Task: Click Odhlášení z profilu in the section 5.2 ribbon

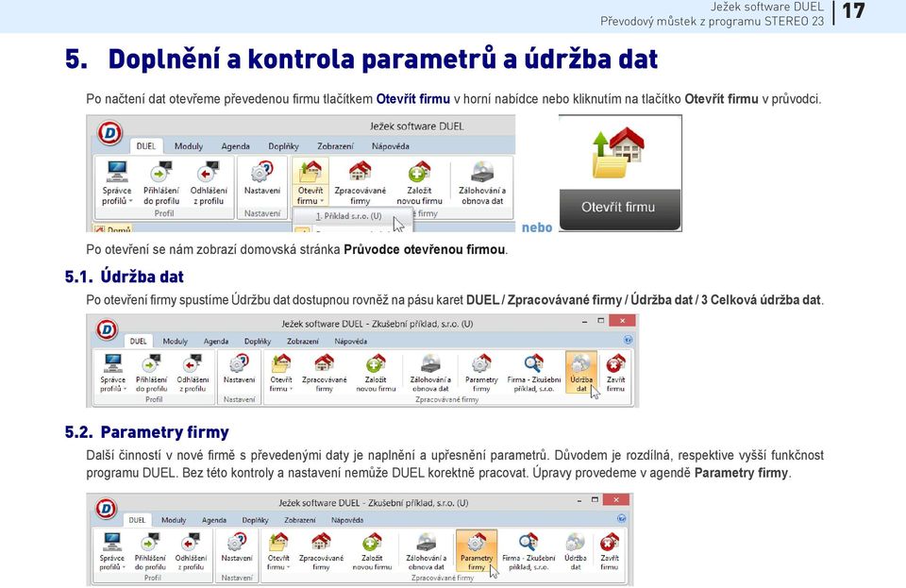Action: 191,551
